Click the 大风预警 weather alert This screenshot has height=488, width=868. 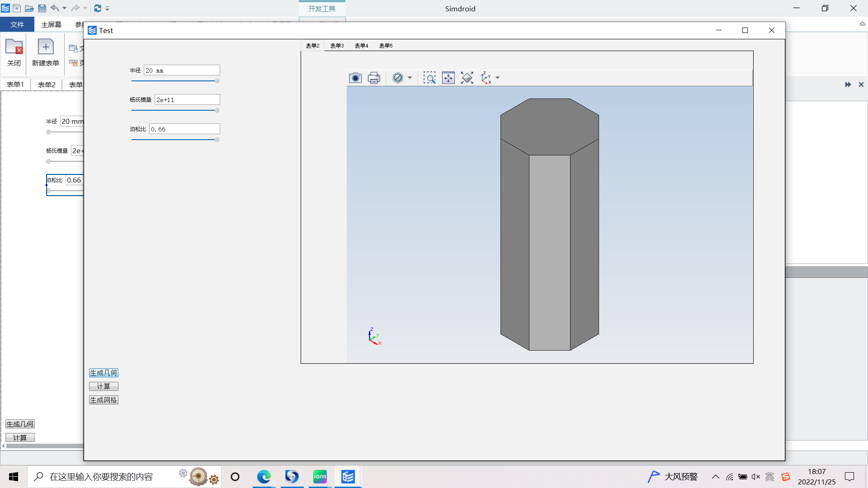(x=673, y=477)
